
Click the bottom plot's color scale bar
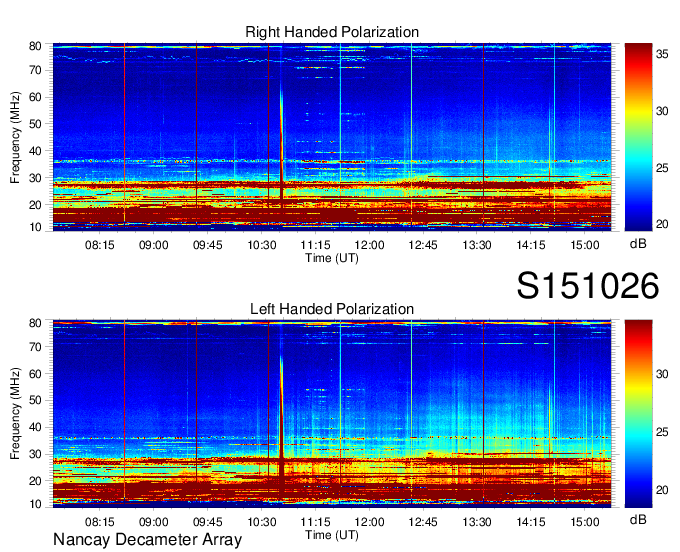click(638, 414)
